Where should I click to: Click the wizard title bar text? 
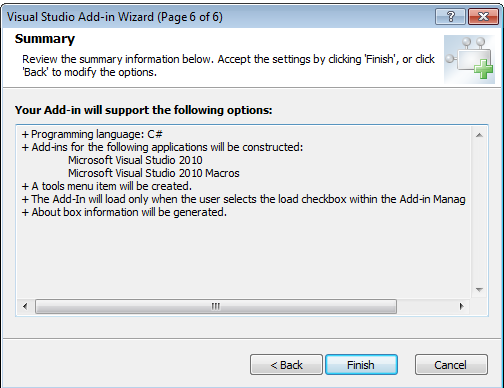tap(115, 17)
